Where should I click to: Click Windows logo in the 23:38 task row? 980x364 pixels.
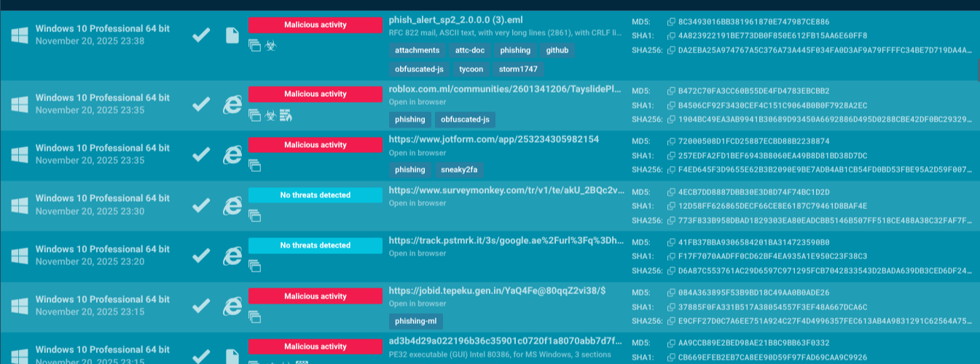point(20,35)
